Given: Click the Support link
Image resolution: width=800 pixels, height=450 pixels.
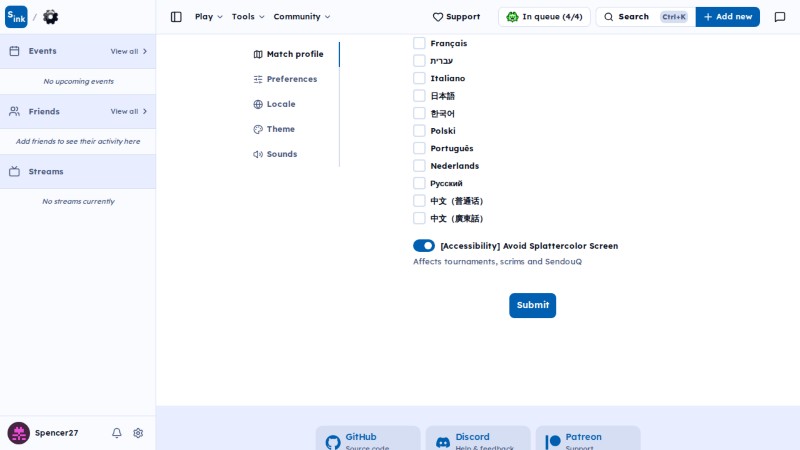Looking at the screenshot, I should point(456,17).
